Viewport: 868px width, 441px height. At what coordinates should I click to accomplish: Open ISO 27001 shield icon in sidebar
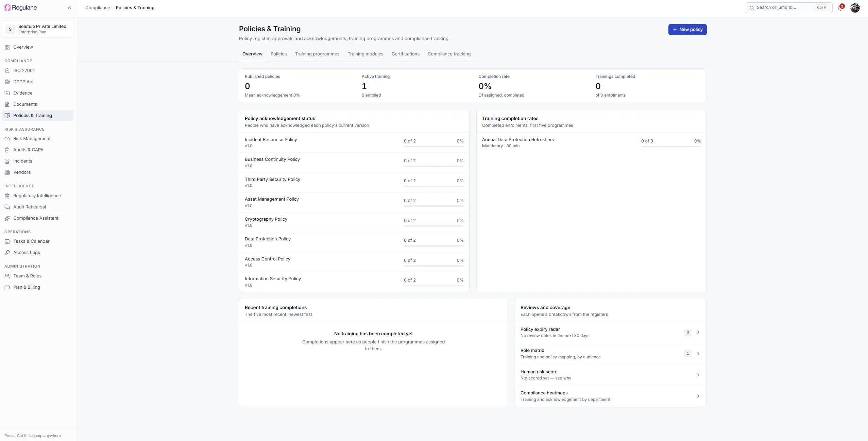(7, 71)
